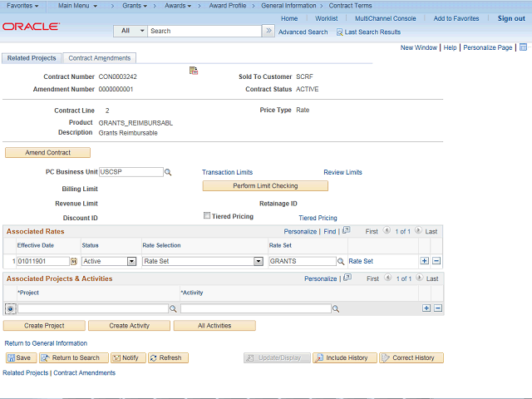Click into the Project input field
Image resolution: width=532 pixels, height=399 pixels.
(92, 308)
